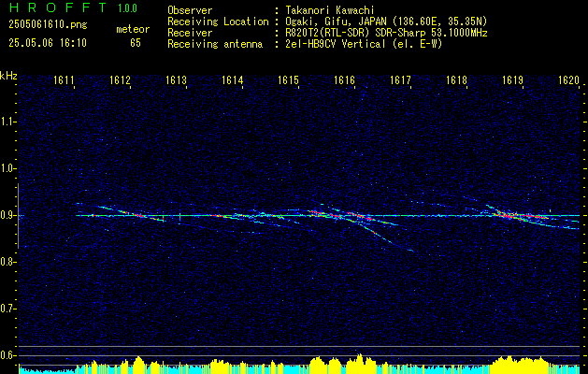Viewport: 588px width, 374px height.
Task: Select the filename 2505061610.png
Action: (48, 24)
